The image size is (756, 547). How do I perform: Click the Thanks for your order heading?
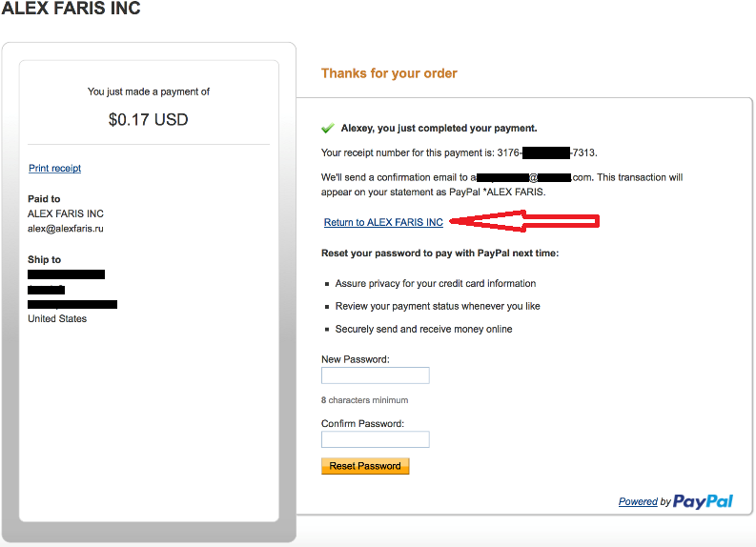(x=389, y=73)
